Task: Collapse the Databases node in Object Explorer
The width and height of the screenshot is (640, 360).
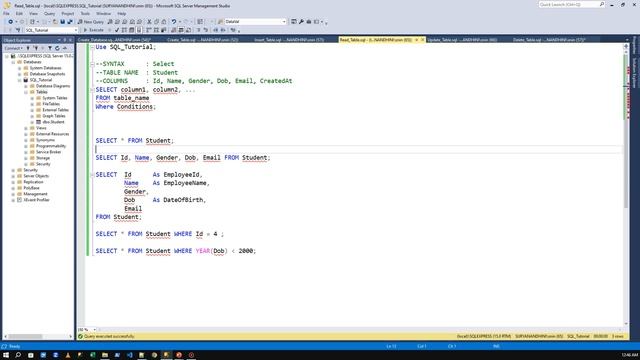Action: [13, 62]
